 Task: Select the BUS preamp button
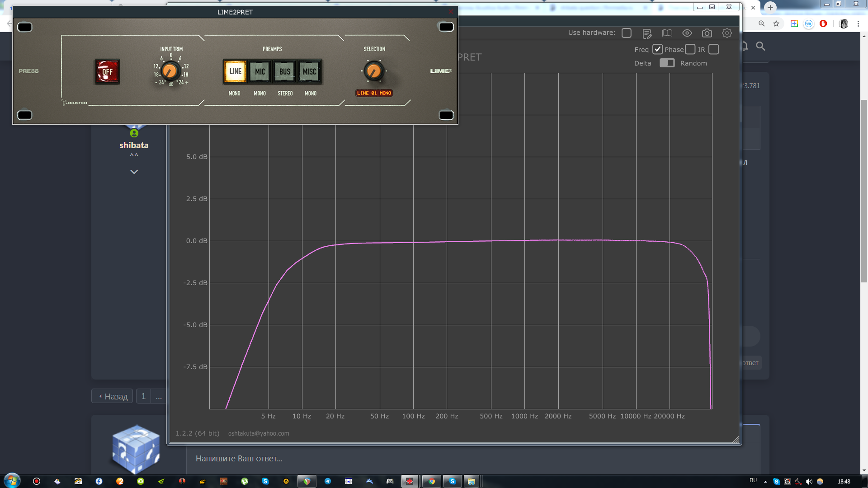(x=285, y=71)
